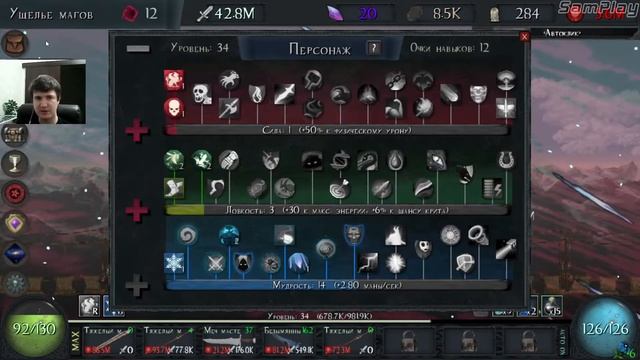This screenshot has width=640, height=360.
Task: Choose the water drop skill icon
Action: 396,160
